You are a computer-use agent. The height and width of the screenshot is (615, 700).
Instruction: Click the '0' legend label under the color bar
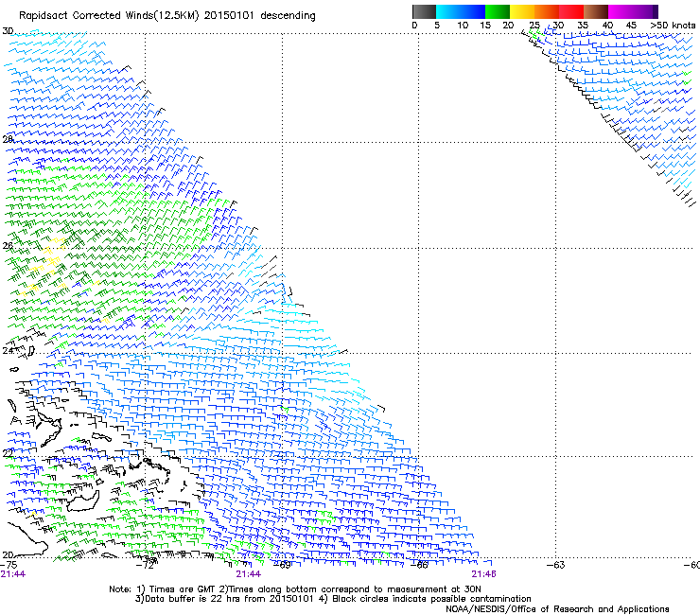tap(414, 26)
